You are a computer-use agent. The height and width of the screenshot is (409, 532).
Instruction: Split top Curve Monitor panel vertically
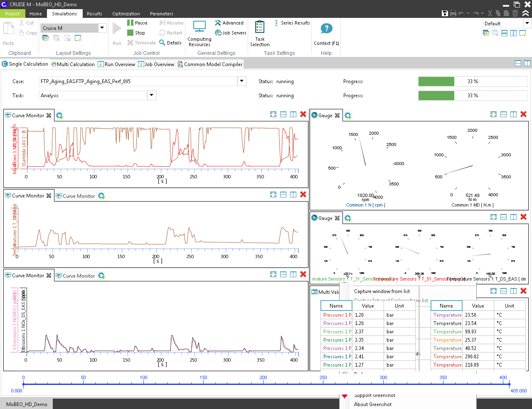point(293,114)
